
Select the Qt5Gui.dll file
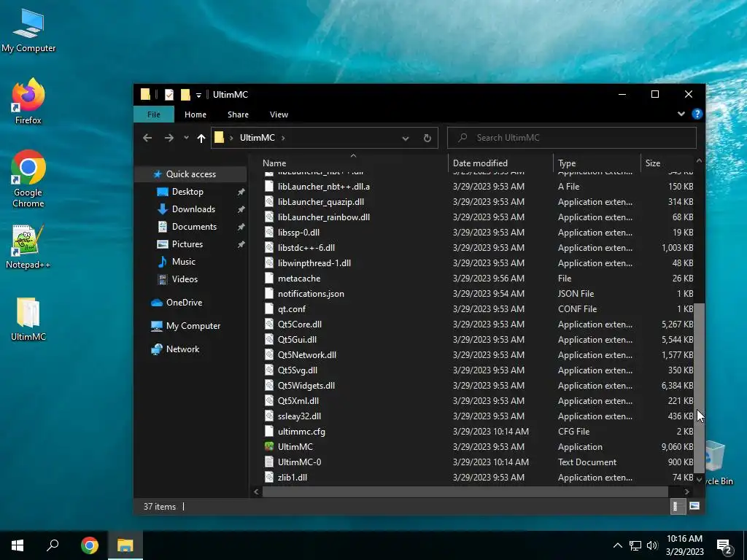click(x=297, y=340)
